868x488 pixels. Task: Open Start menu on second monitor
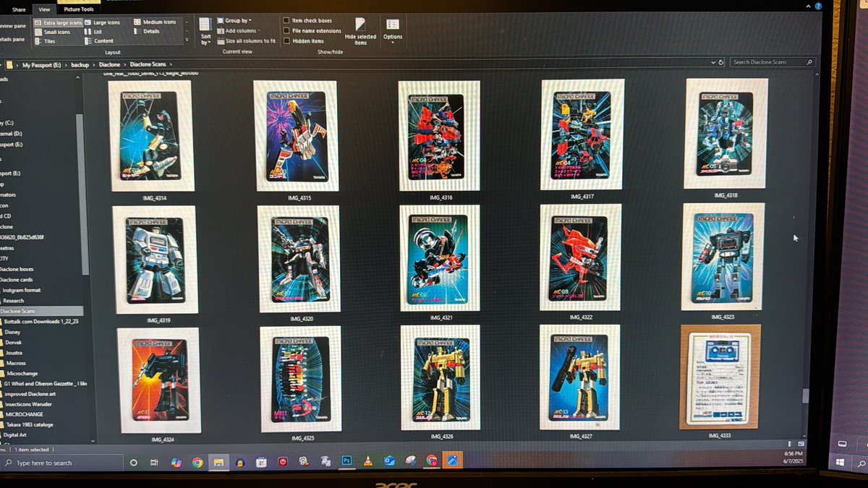tap(841, 461)
